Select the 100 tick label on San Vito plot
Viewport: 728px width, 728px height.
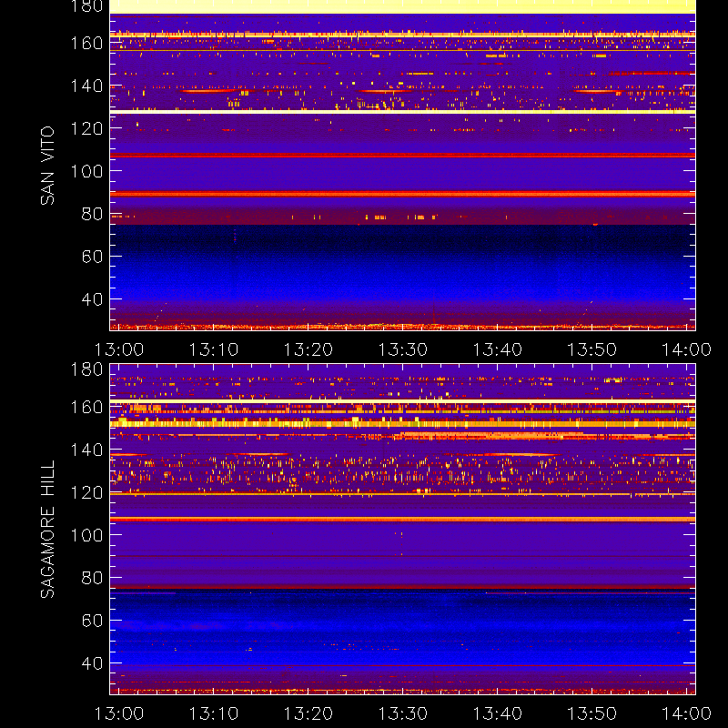86,171
